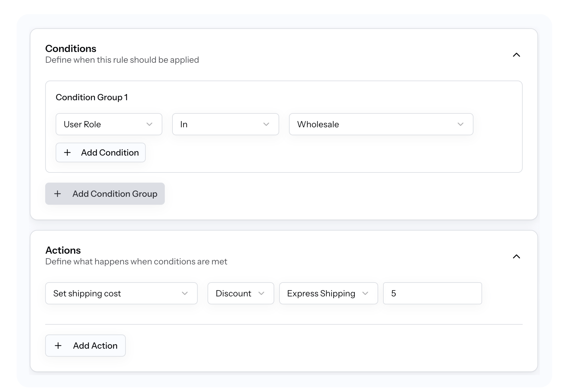Open the Wholesale value dropdown

pyautogui.click(x=381, y=124)
